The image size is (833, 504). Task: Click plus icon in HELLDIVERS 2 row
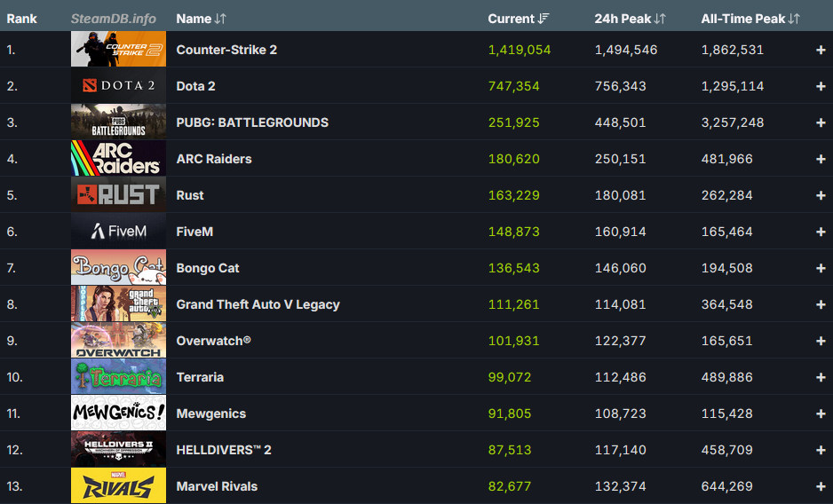(821, 450)
